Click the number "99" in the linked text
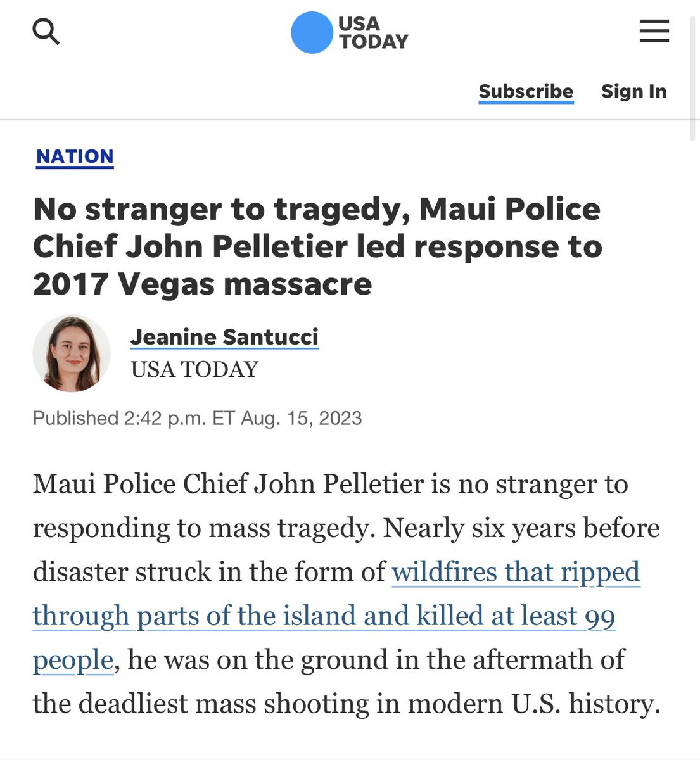The height and width of the screenshot is (760, 700). [599, 616]
